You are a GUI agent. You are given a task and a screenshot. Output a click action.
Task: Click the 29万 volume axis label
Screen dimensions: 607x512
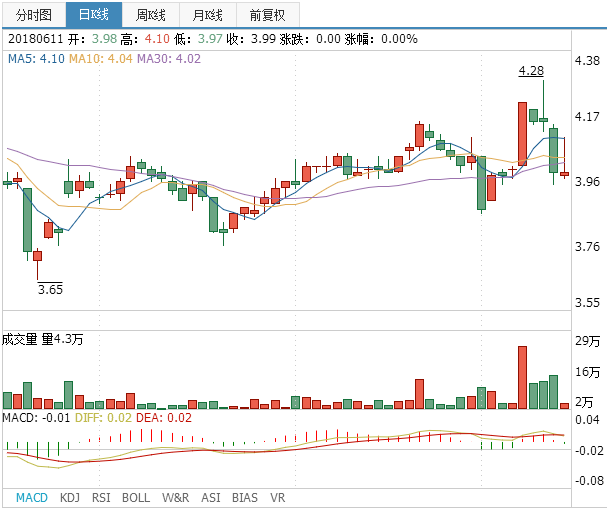pos(588,341)
